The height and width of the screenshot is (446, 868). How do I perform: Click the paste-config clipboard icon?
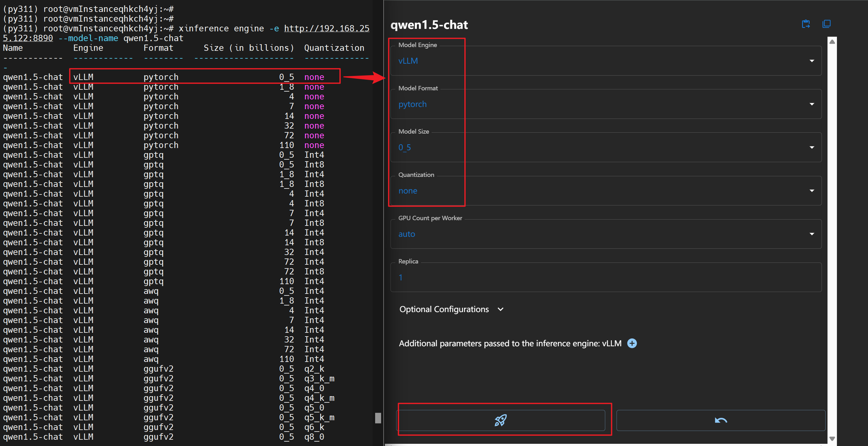coord(806,24)
